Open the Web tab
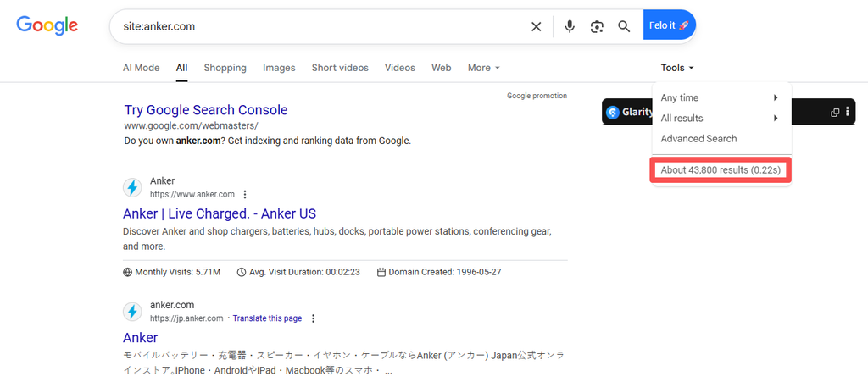The width and height of the screenshot is (868, 382). [x=441, y=68]
